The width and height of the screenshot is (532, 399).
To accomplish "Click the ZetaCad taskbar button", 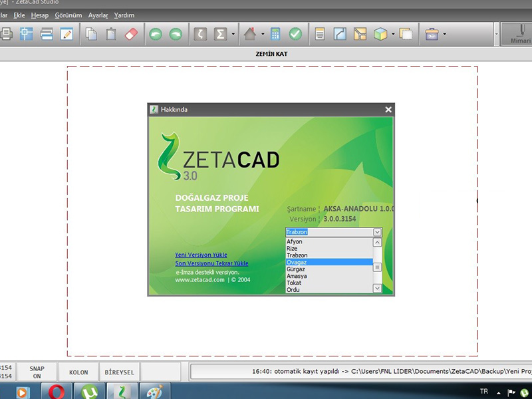I will click(122, 391).
